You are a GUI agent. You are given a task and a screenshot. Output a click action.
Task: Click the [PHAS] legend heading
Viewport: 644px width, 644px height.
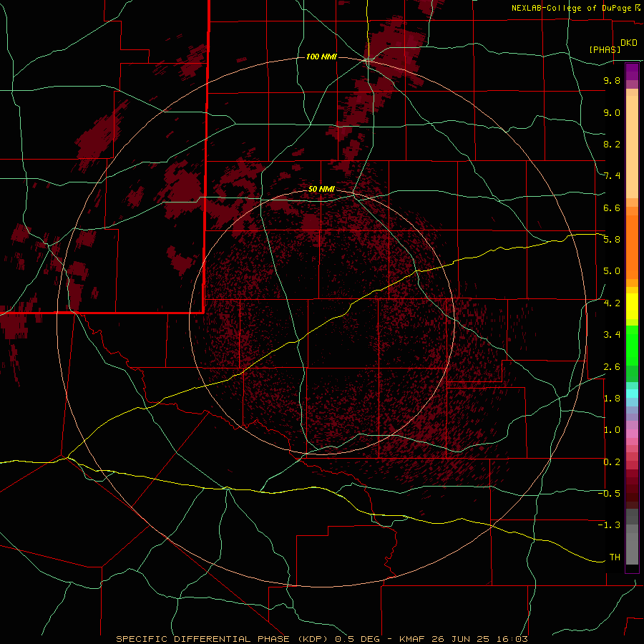(x=605, y=49)
